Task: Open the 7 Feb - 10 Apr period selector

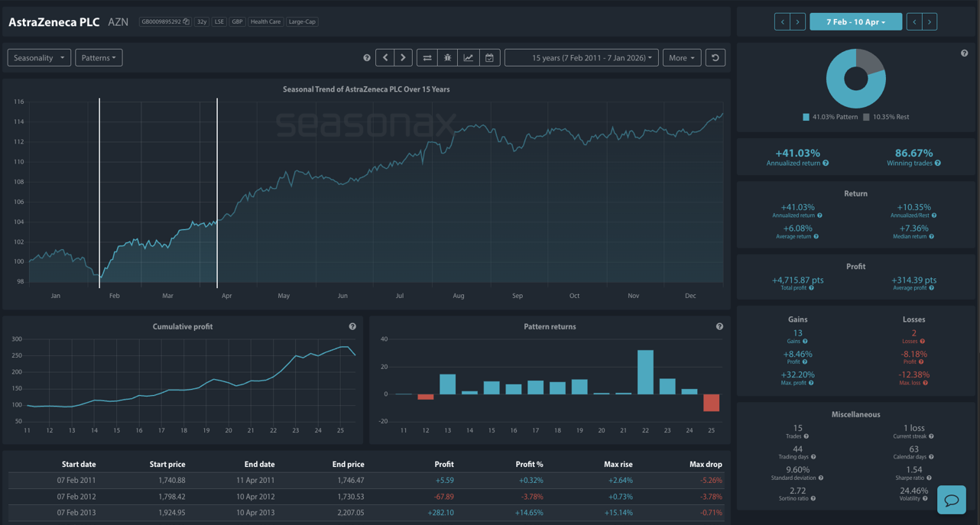Action: coord(855,22)
